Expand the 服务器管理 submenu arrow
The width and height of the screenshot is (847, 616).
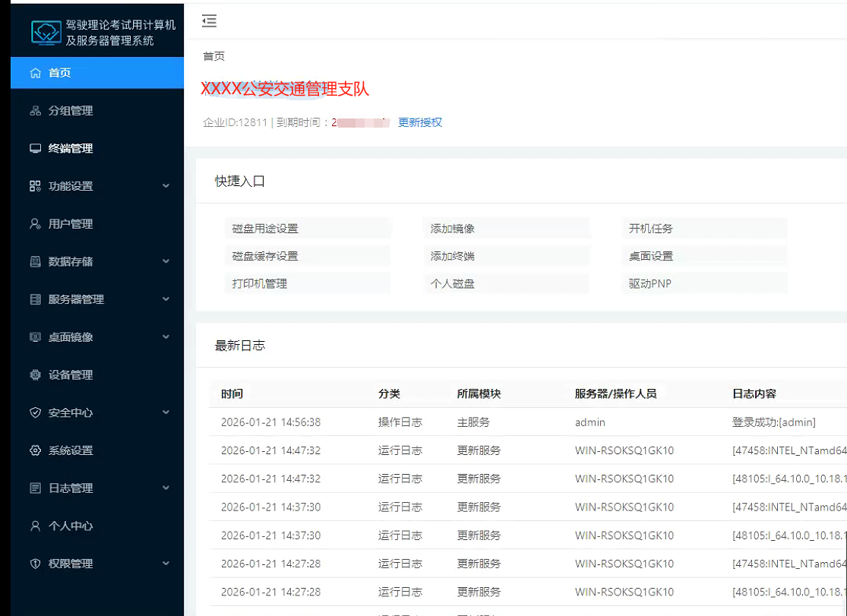(x=166, y=299)
